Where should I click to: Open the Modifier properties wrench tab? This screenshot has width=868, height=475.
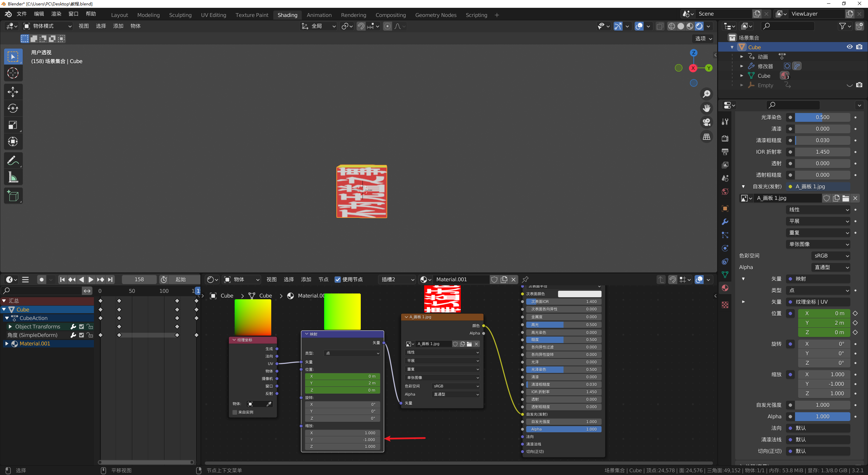click(725, 222)
